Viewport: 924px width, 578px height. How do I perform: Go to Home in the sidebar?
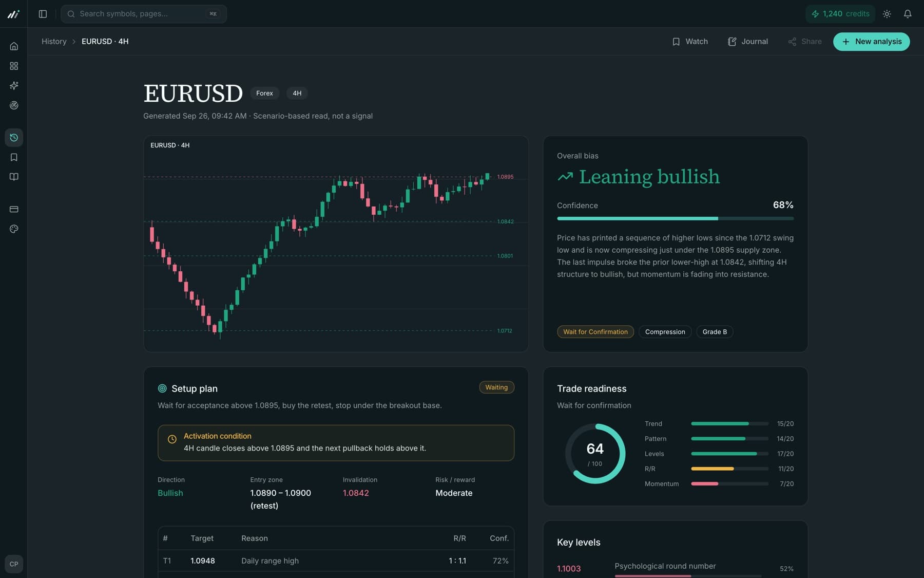click(x=14, y=46)
